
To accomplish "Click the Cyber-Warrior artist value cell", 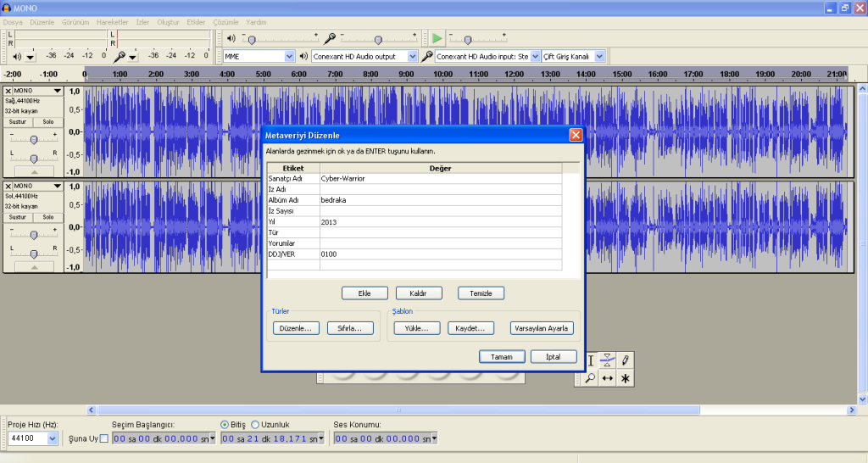I will tap(441, 178).
